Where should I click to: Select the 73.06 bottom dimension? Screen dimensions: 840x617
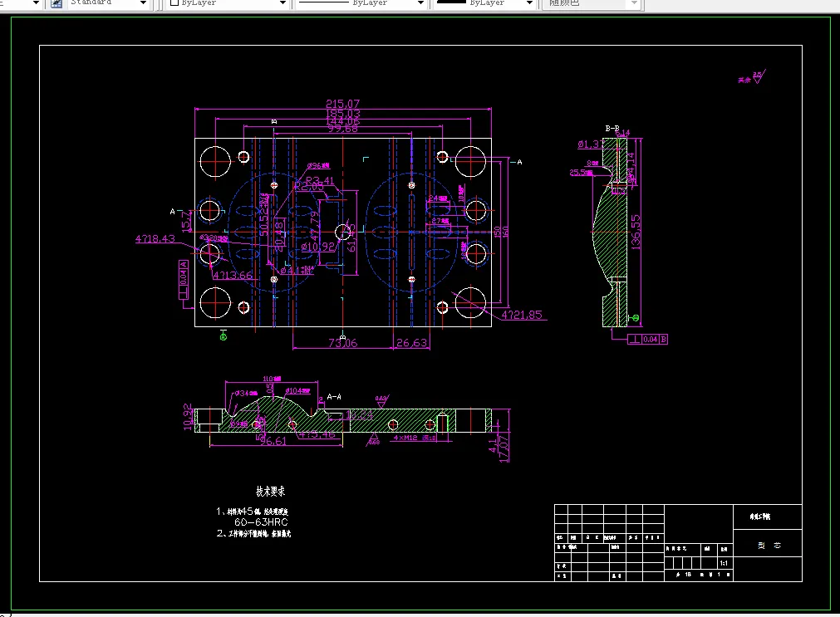pos(343,343)
